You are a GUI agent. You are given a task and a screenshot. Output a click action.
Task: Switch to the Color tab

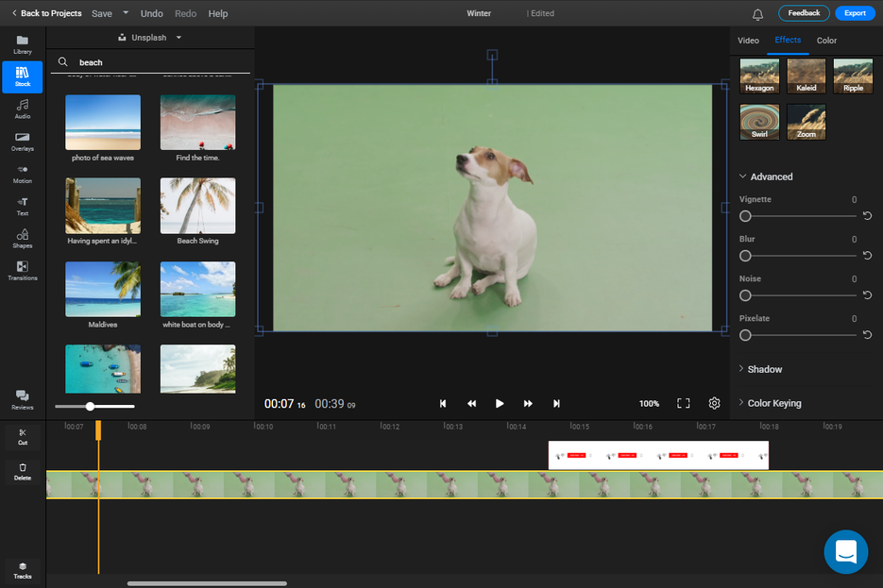click(826, 41)
